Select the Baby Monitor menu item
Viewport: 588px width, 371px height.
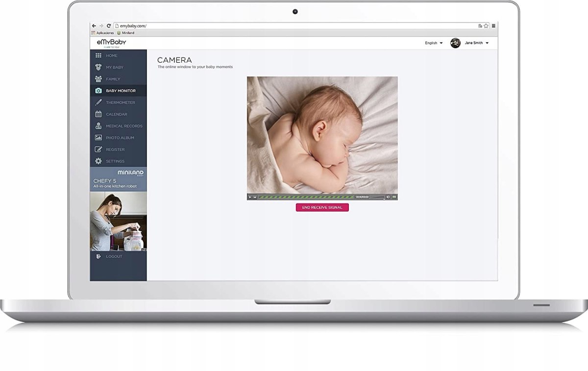tap(121, 91)
